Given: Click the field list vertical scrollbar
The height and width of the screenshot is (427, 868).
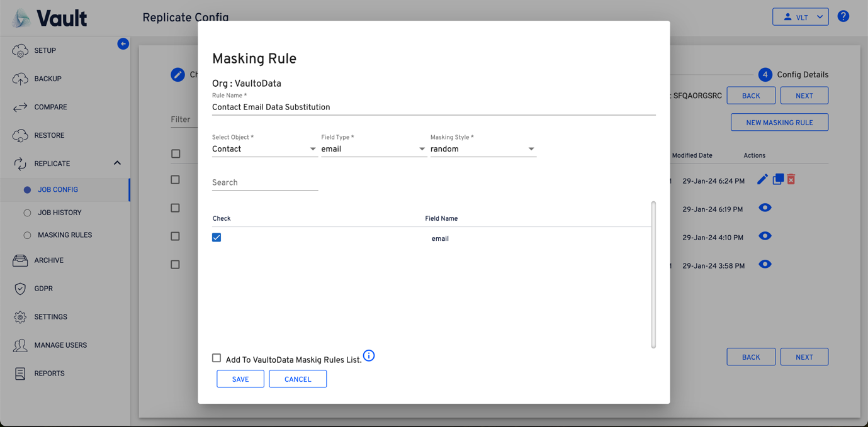Looking at the screenshot, I should [x=653, y=274].
